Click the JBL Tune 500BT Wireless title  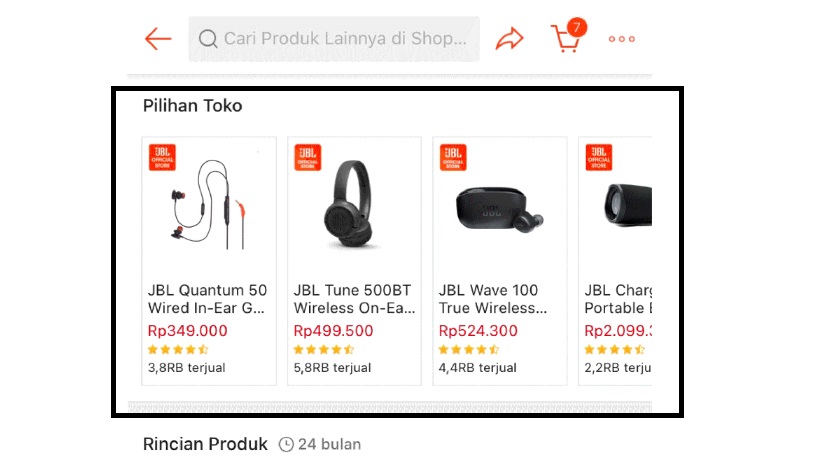pyautogui.click(x=353, y=299)
